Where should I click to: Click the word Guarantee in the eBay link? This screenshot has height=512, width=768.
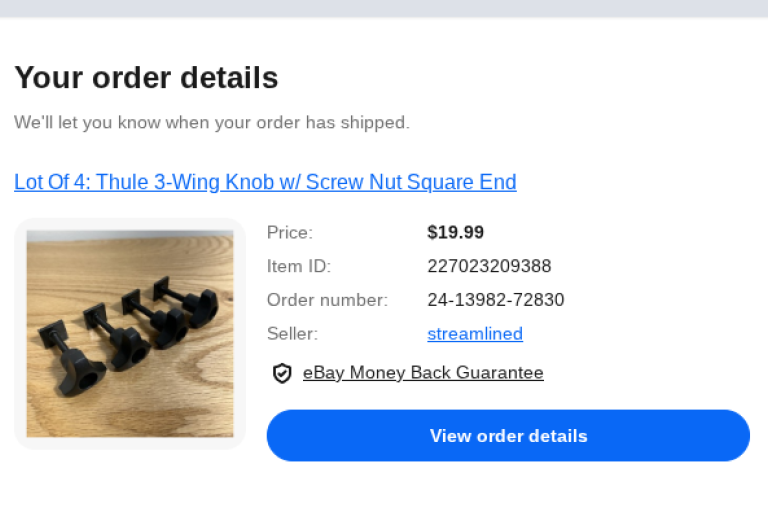[499, 373]
